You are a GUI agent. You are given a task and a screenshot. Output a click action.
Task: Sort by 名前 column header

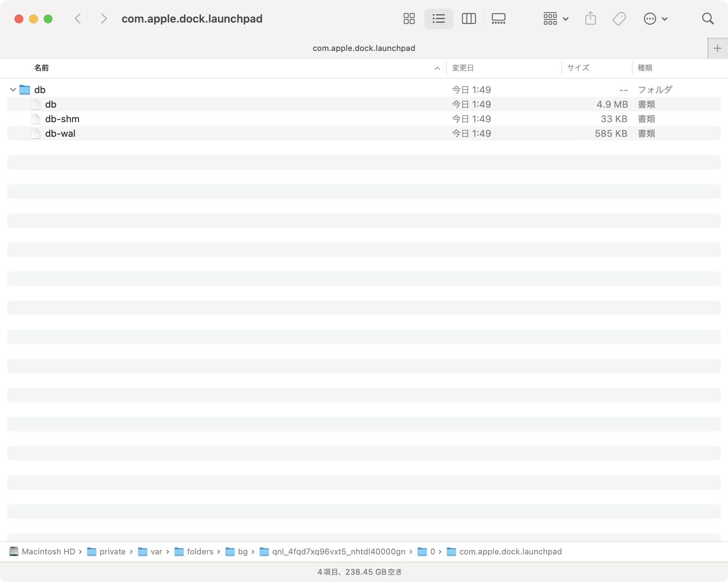pos(41,68)
